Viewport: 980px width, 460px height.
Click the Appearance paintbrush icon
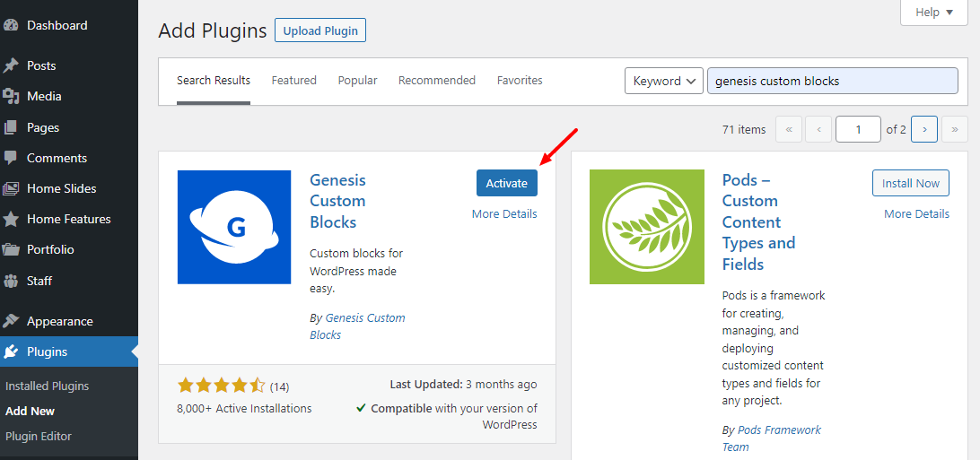(x=11, y=321)
